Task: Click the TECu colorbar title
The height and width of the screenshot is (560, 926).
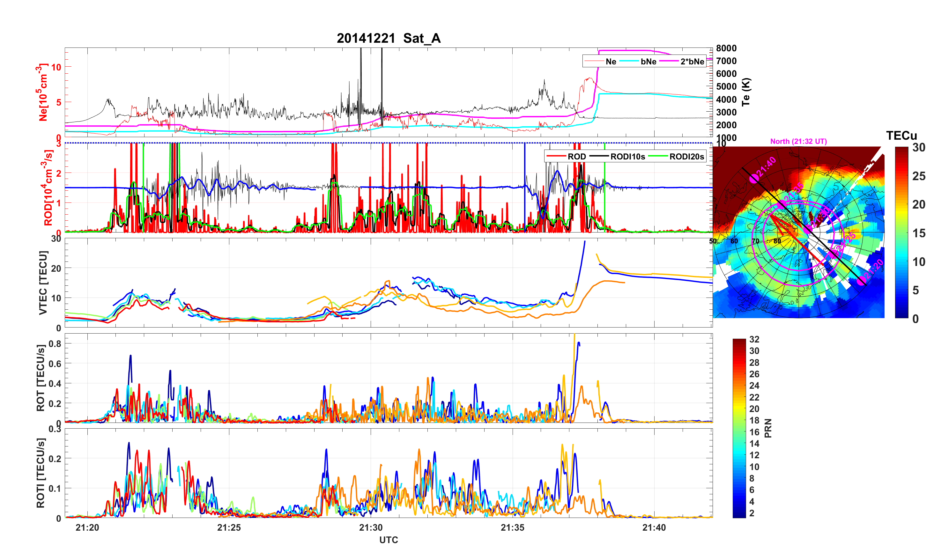Action: (x=901, y=135)
